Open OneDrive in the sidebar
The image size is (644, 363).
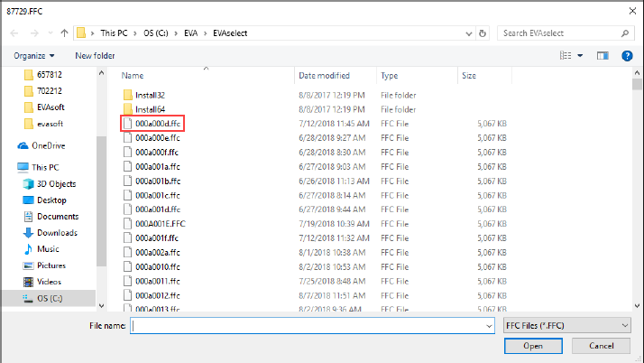coord(49,144)
